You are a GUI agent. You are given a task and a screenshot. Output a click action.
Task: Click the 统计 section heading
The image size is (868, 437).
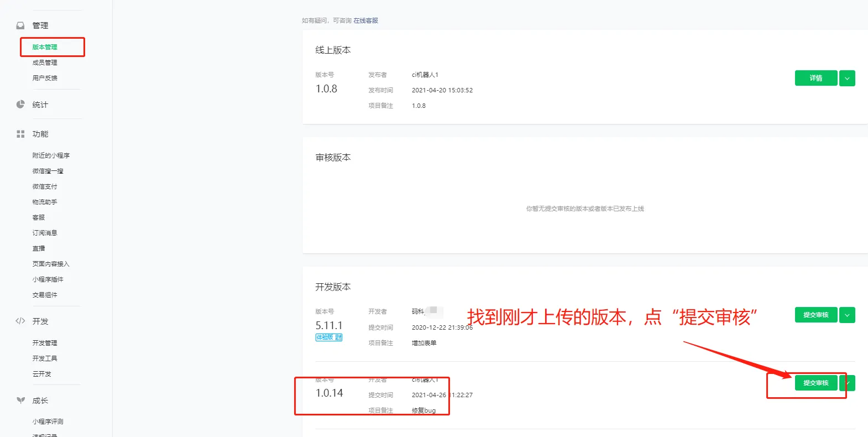pyautogui.click(x=40, y=105)
